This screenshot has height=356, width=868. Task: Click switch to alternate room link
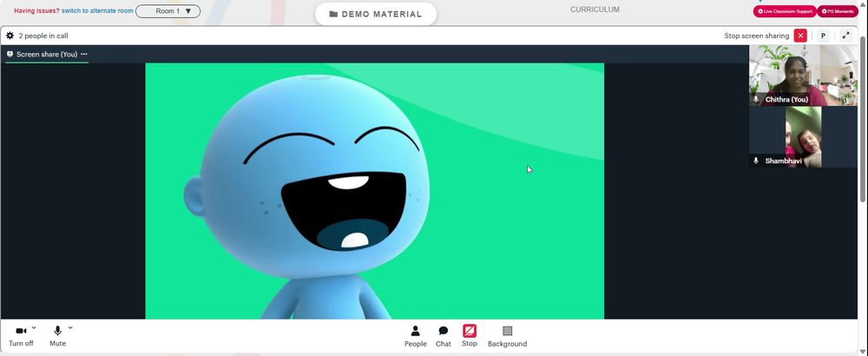(x=97, y=10)
